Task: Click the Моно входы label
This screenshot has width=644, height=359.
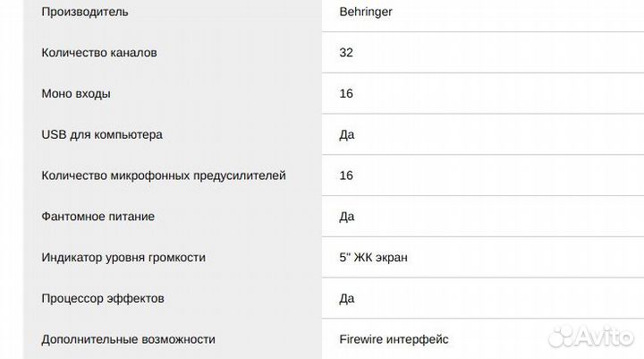Action: (76, 93)
